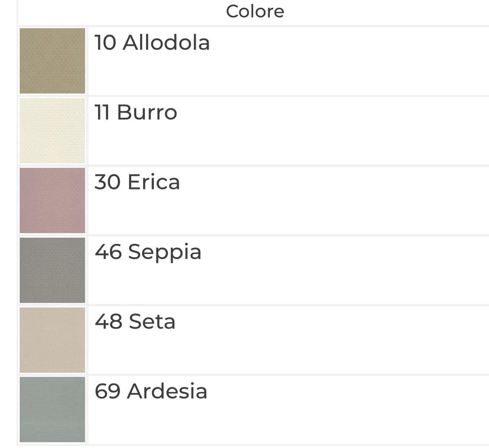Choose the 69 Ardesia slate swatch
489x448 pixels.
pyautogui.click(x=52, y=409)
